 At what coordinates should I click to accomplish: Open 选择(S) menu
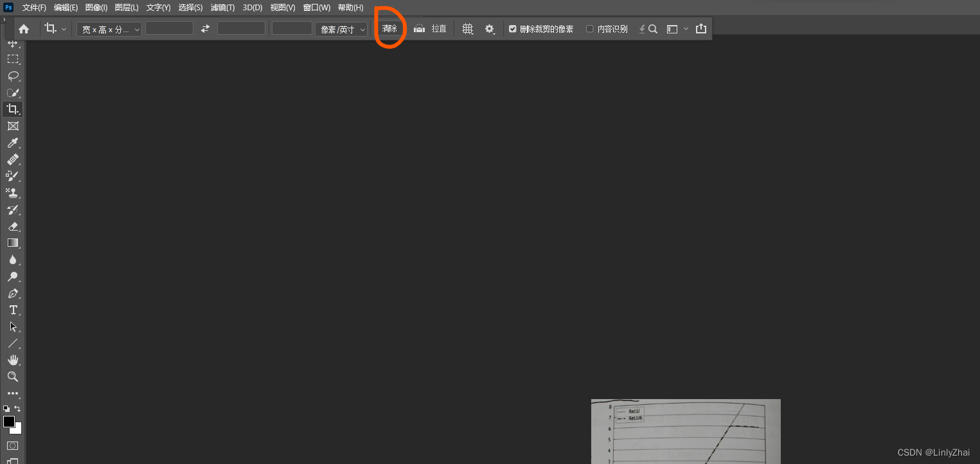pyautogui.click(x=190, y=8)
